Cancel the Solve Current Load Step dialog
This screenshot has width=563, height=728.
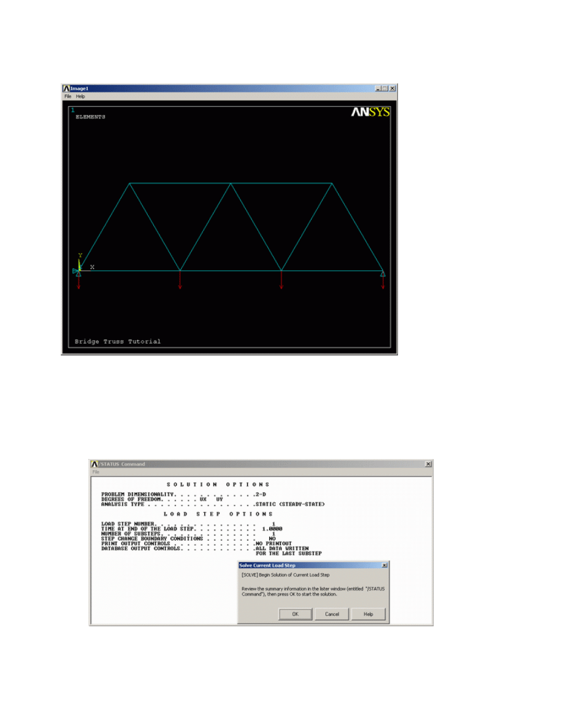(x=332, y=614)
